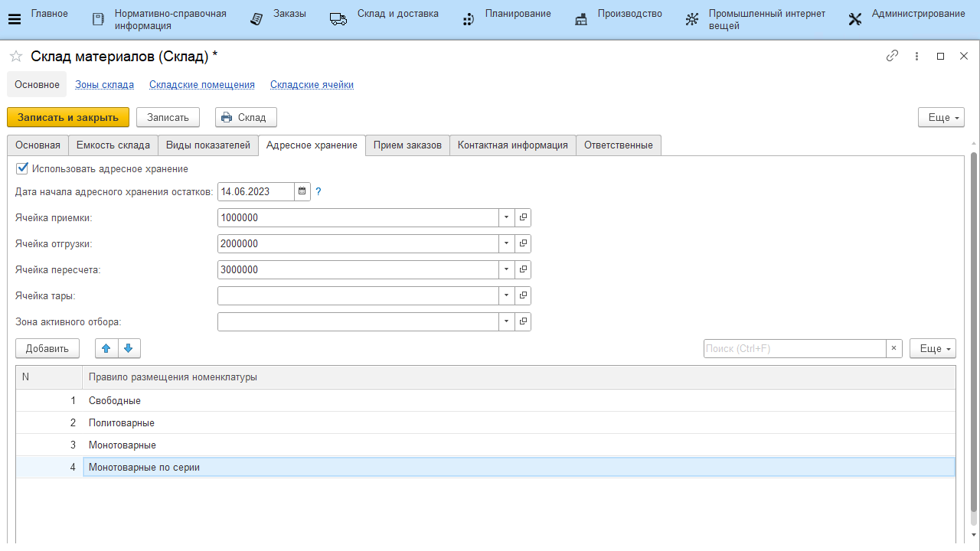Move rule up with blue arrow

click(106, 349)
